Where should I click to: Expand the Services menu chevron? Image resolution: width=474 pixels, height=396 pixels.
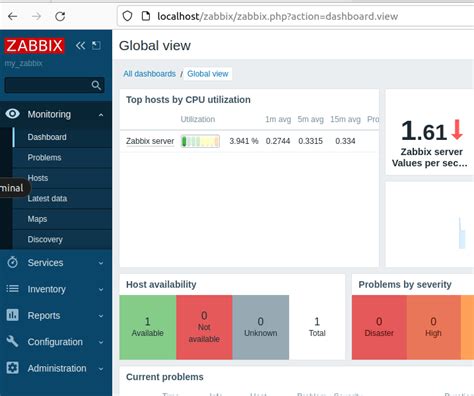(x=101, y=263)
